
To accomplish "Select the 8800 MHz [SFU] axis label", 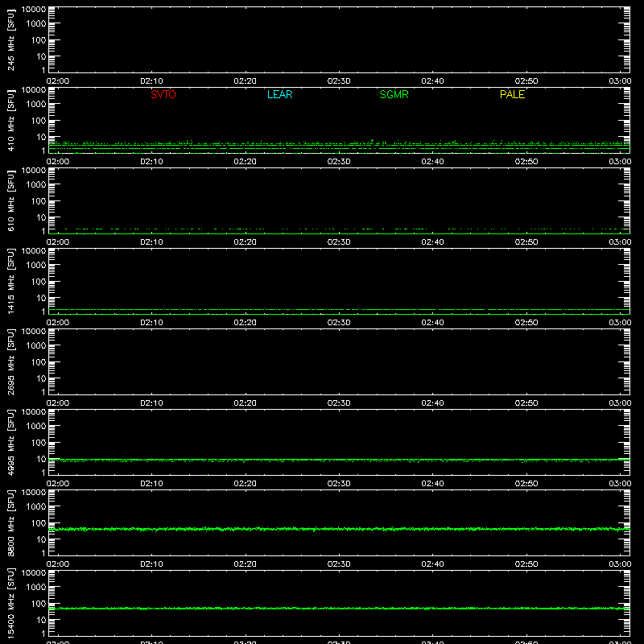I will [x=10, y=522].
